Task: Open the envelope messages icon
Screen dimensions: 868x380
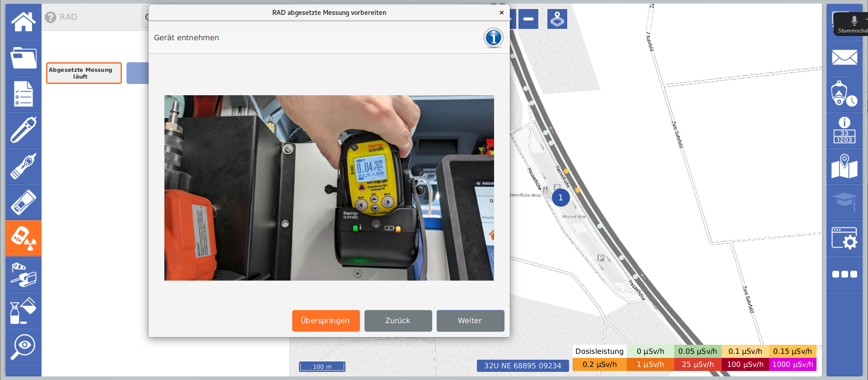Action: coord(845,58)
